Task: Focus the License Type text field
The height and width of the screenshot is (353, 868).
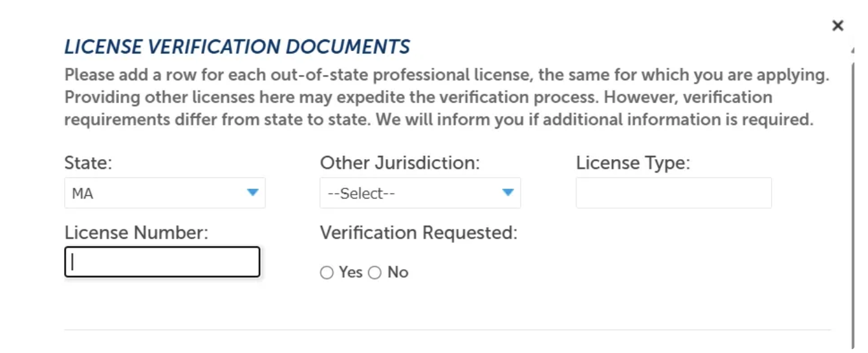Action: coord(673,193)
